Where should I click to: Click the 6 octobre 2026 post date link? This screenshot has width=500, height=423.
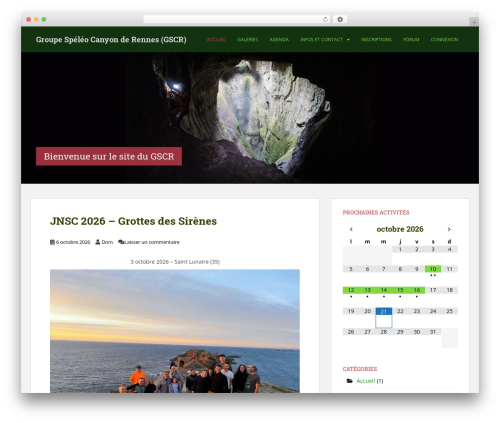[x=73, y=242]
